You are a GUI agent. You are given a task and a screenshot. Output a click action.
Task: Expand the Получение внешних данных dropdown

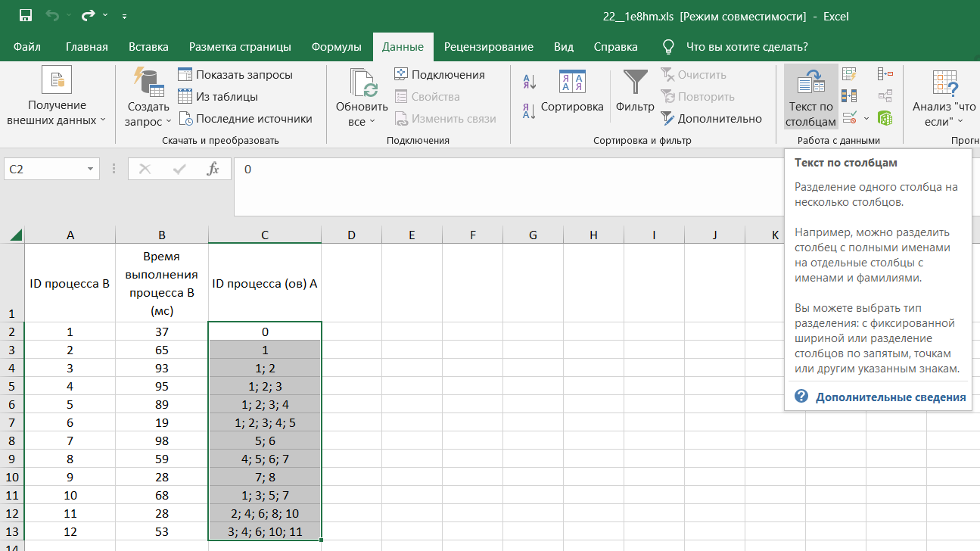57,112
